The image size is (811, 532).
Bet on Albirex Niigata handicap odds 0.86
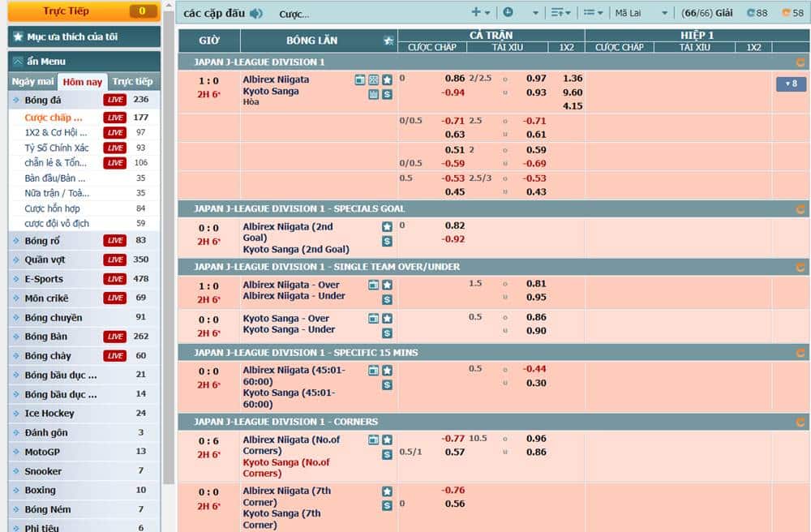pos(455,79)
